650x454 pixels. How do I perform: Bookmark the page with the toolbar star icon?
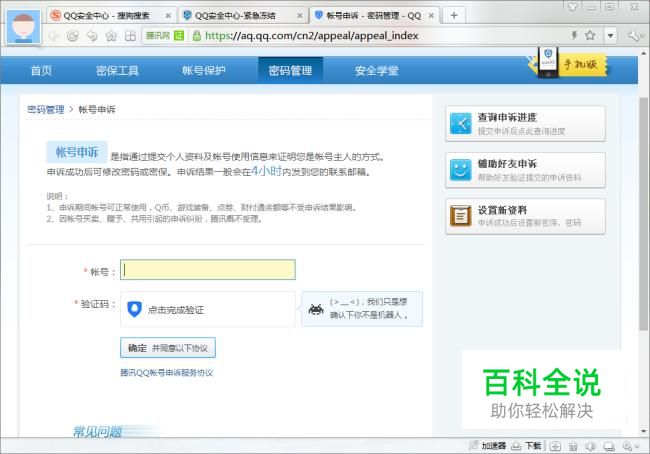111,36
